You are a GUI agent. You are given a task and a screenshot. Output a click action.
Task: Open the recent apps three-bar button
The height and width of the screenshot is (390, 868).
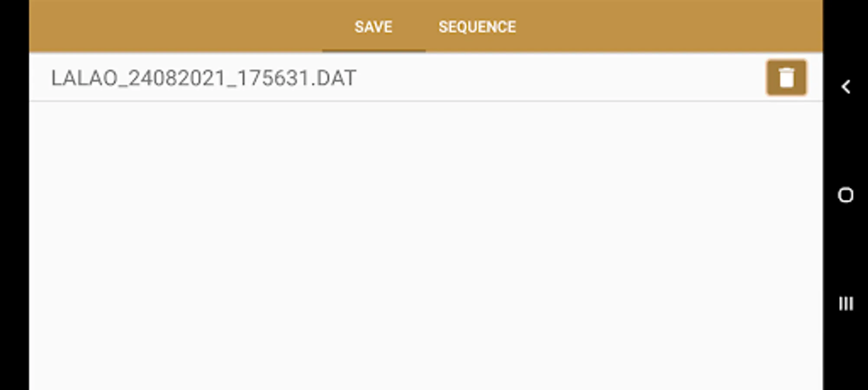(845, 303)
